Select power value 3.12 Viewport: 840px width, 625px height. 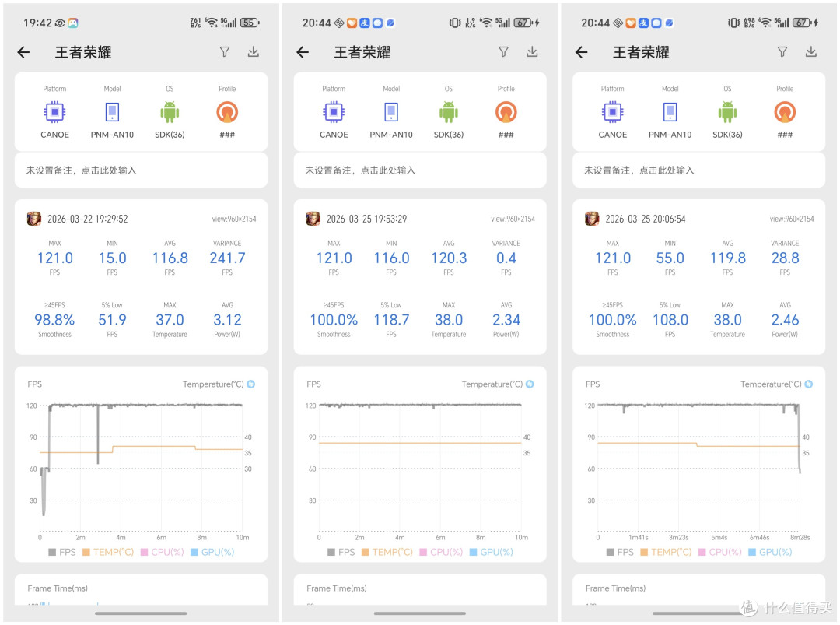point(227,320)
